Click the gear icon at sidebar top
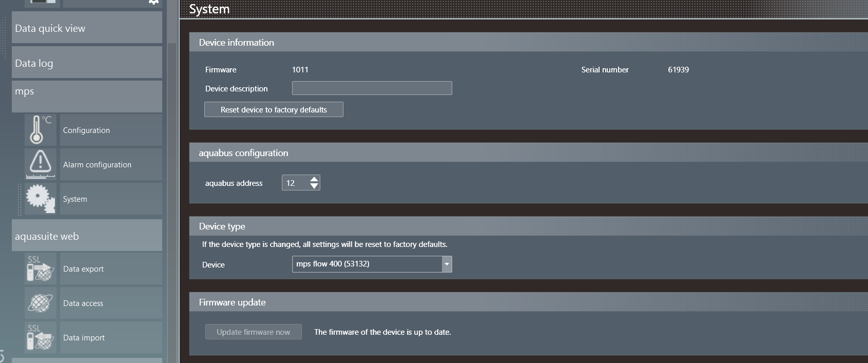Viewport: 868px width, 363px height. (153, 2)
